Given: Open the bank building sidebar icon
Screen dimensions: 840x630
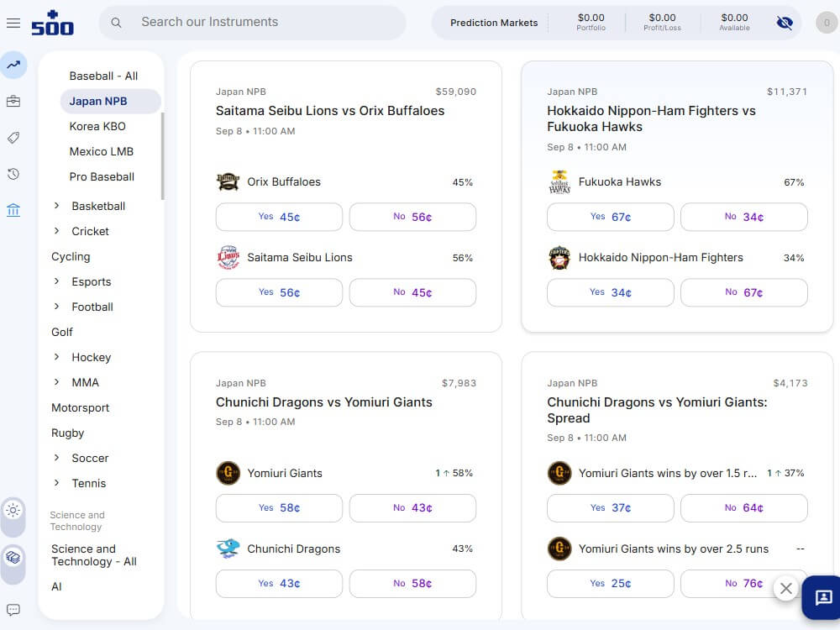Looking at the screenshot, I should click(x=13, y=210).
